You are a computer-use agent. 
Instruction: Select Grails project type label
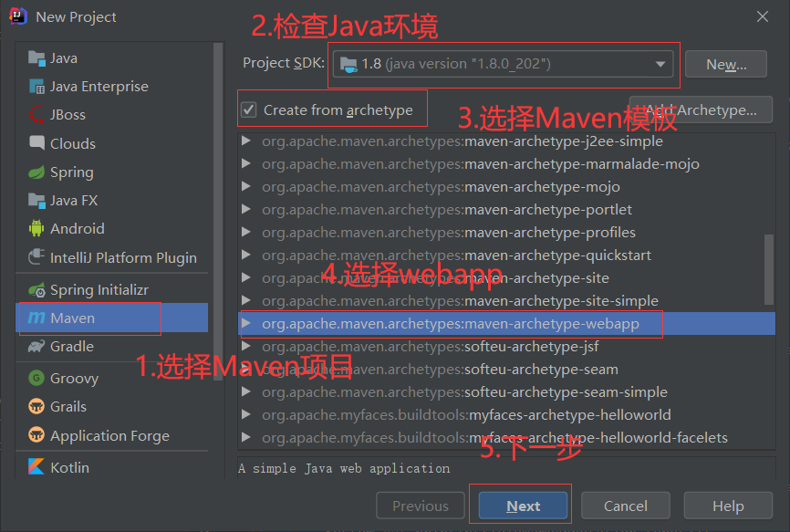[x=68, y=407]
